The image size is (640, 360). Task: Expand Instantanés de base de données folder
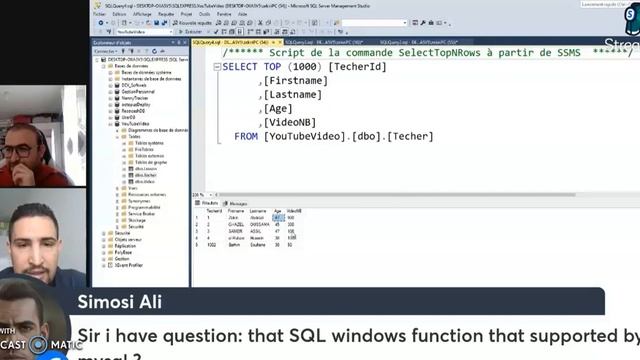click(x=111, y=79)
